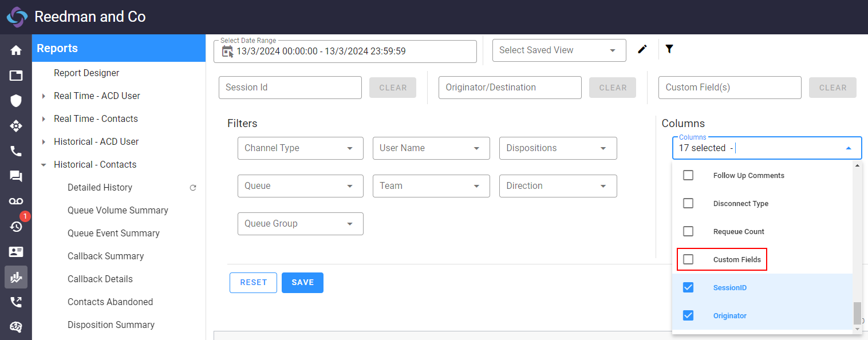Clear the Session Id field
868x340 pixels.
[393, 88]
